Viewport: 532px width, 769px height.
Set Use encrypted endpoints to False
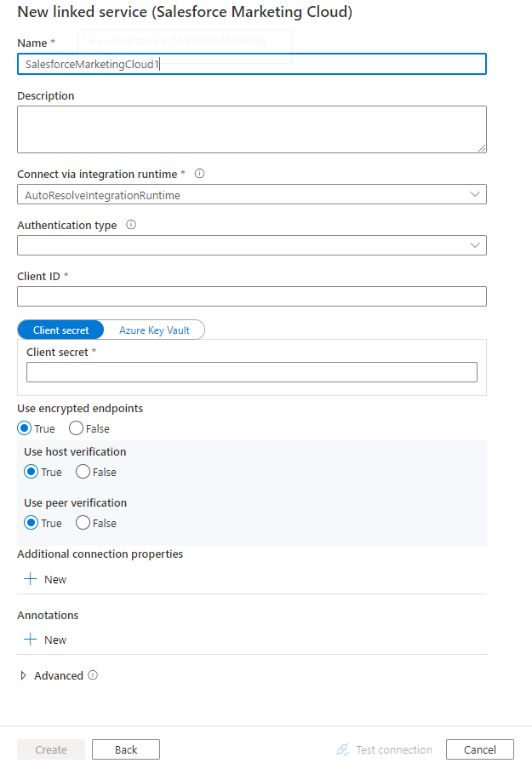76,428
